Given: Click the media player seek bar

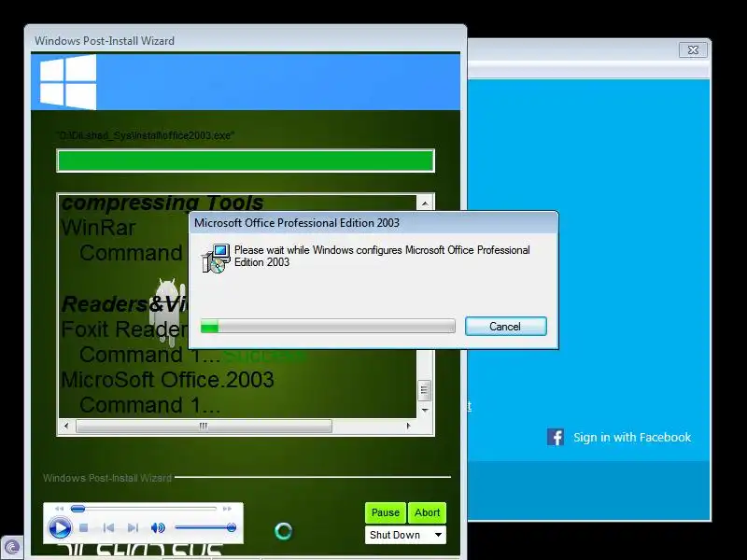Looking at the screenshot, I should (x=143, y=509).
